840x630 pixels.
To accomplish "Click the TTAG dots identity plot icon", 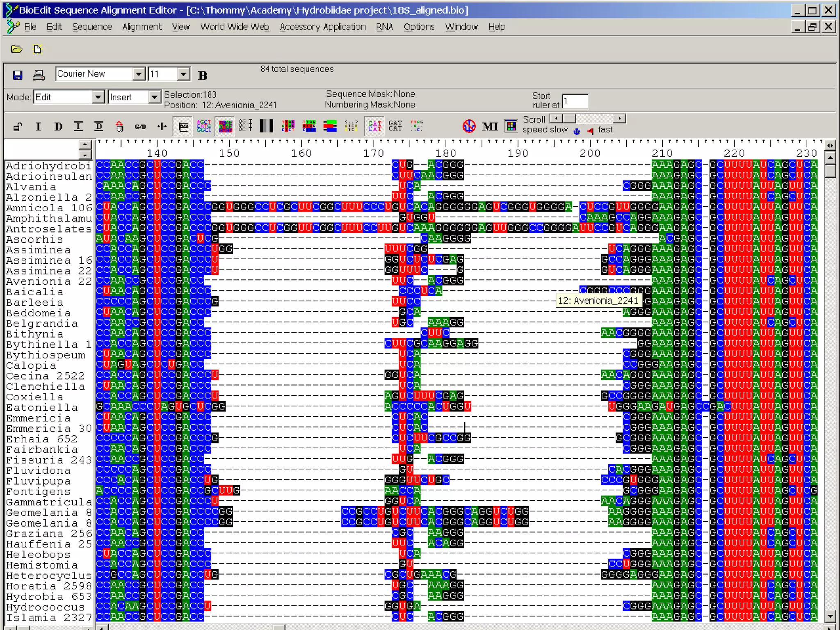I will (416, 126).
